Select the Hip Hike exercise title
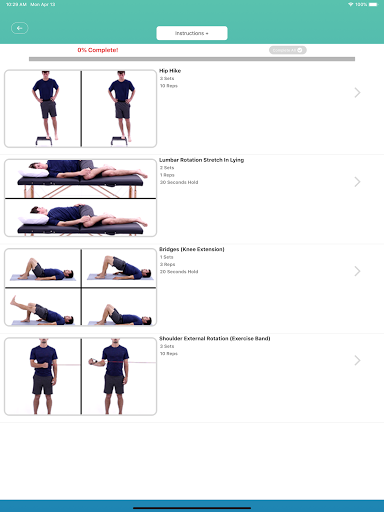384x512 pixels. (x=170, y=71)
